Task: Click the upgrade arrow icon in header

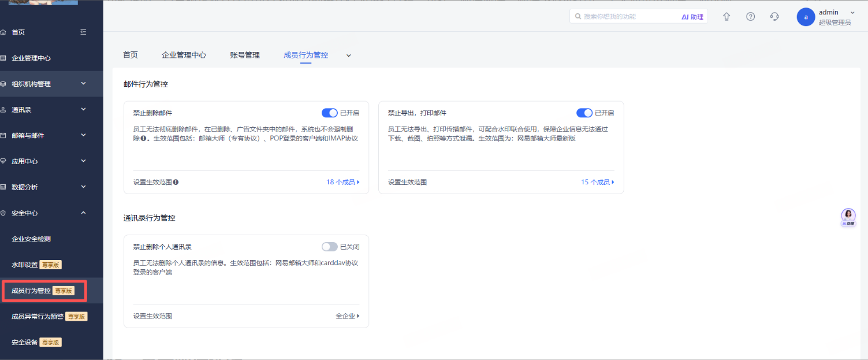Action: click(x=727, y=17)
